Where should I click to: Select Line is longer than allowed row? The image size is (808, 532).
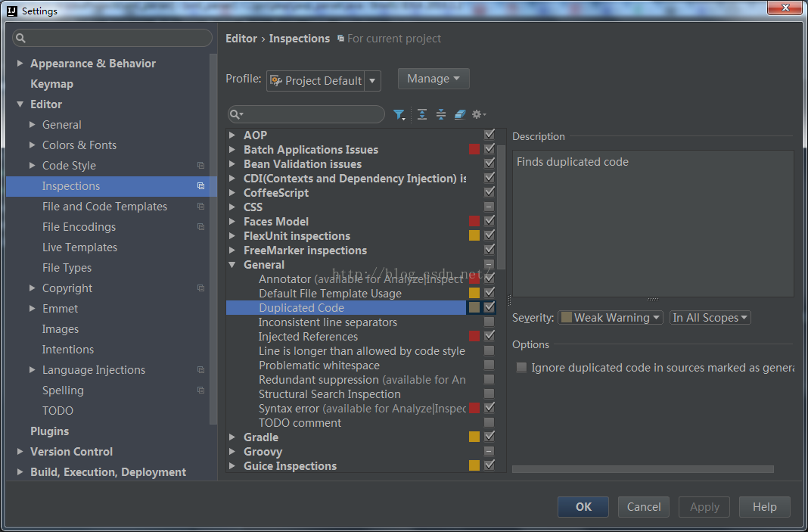coord(362,351)
